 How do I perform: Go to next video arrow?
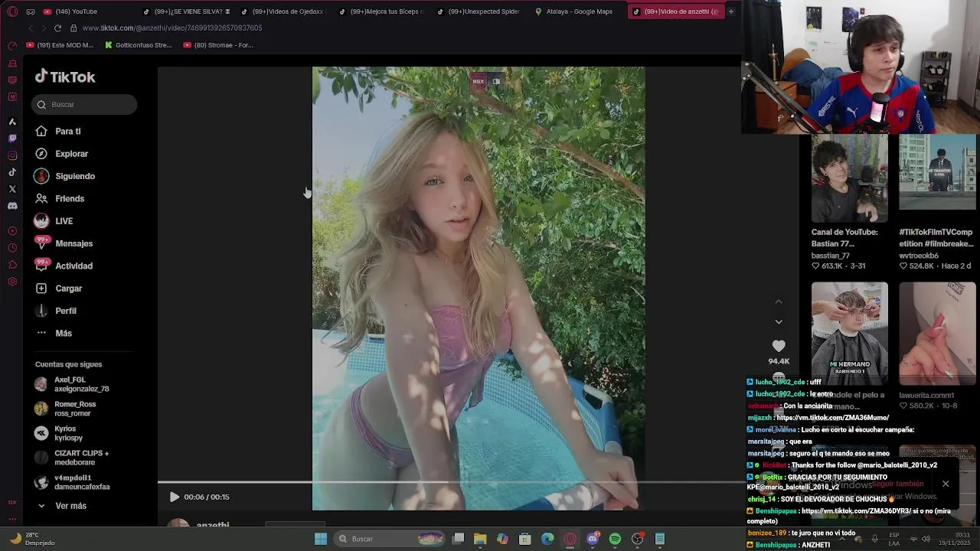click(779, 322)
